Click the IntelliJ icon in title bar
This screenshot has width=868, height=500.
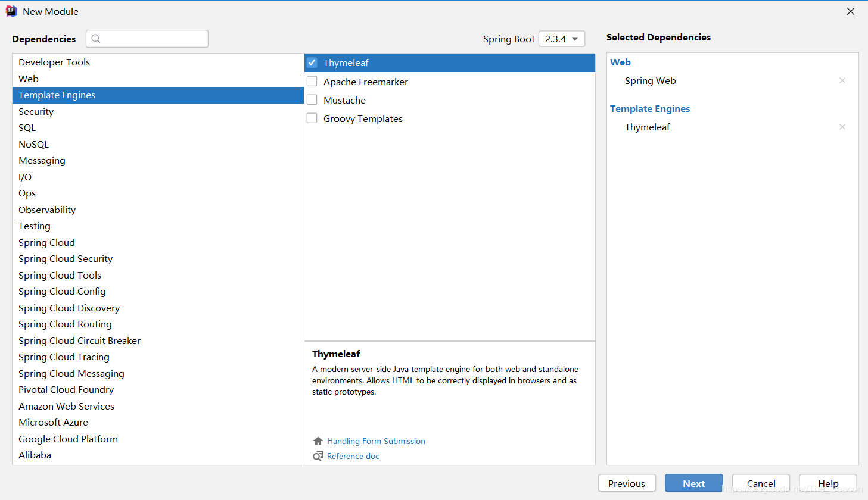pos(11,11)
